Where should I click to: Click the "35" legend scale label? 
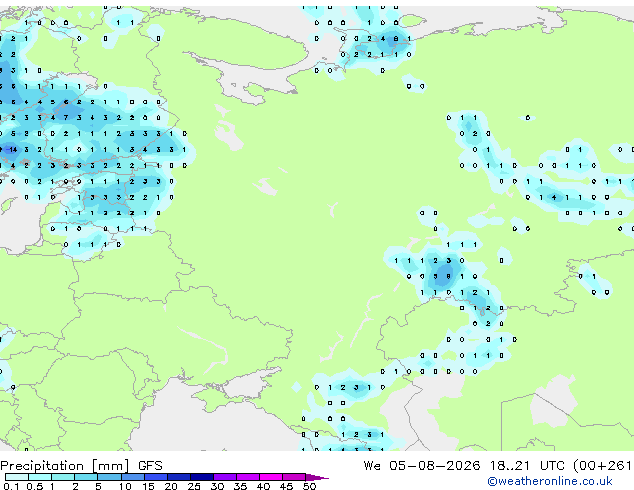(x=240, y=486)
